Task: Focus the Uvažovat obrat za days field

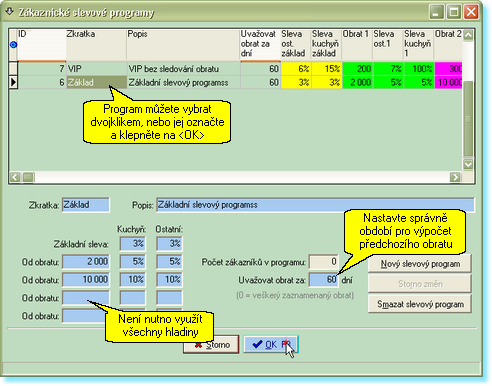Action: pos(324,280)
